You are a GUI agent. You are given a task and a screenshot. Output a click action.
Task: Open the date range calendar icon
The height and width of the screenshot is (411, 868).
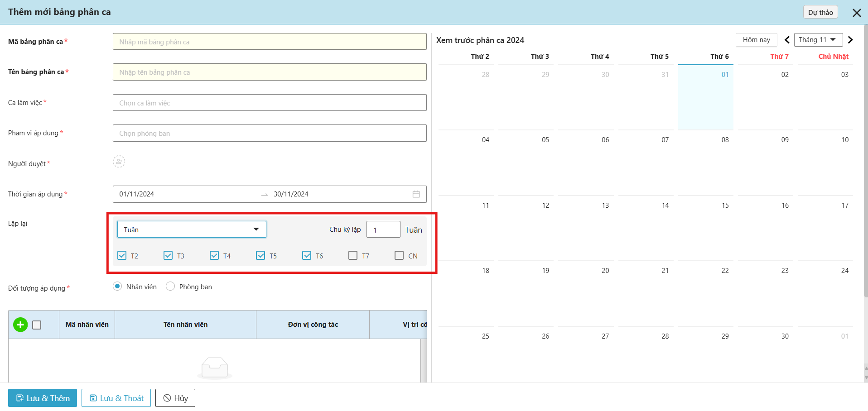(416, 194)
